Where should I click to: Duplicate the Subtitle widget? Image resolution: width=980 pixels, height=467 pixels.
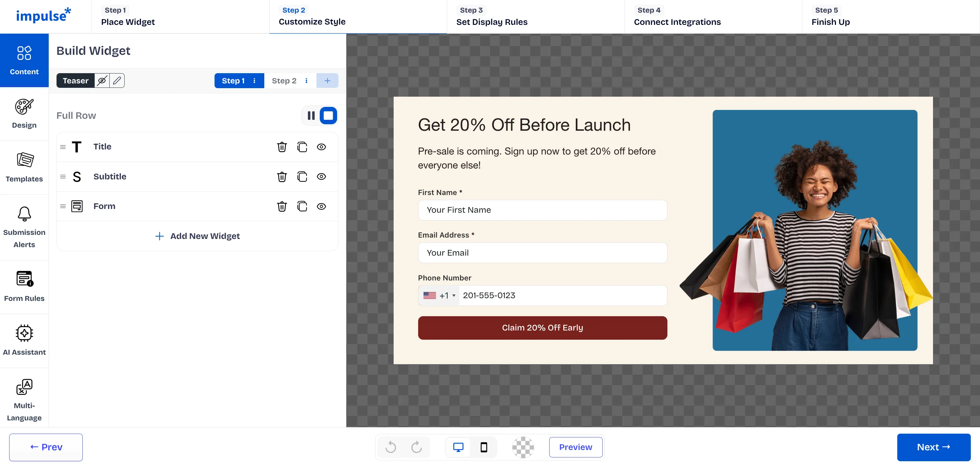[302, 176]
